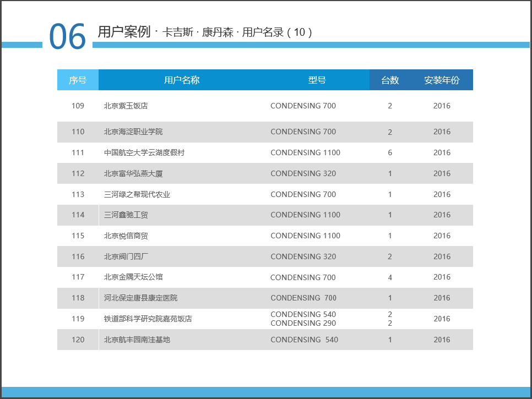Select row number 119
The image size is (532, 399).
tap(78, 319)
